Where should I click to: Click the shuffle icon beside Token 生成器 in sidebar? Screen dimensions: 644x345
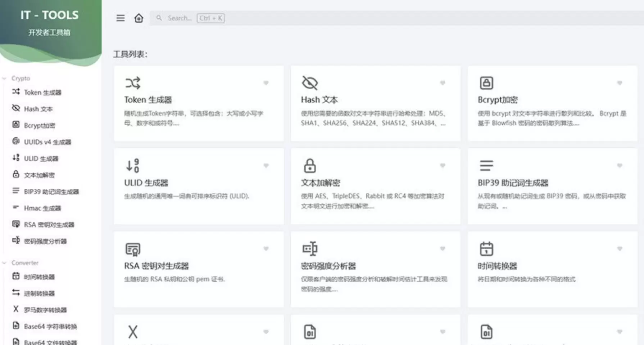[16, 91]
